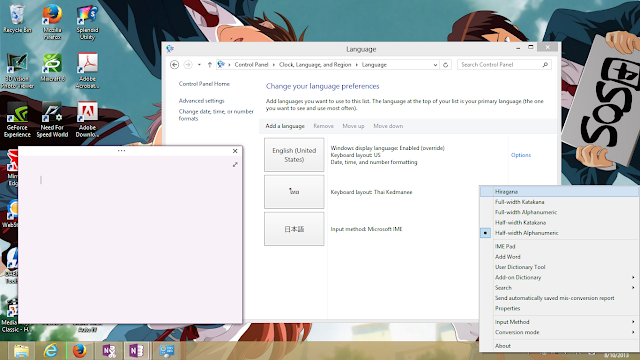640x360 pixels.
Task: Open the Splendid Utility desktop shortcut
Action: pyautogui.click(x=87, y=22)
